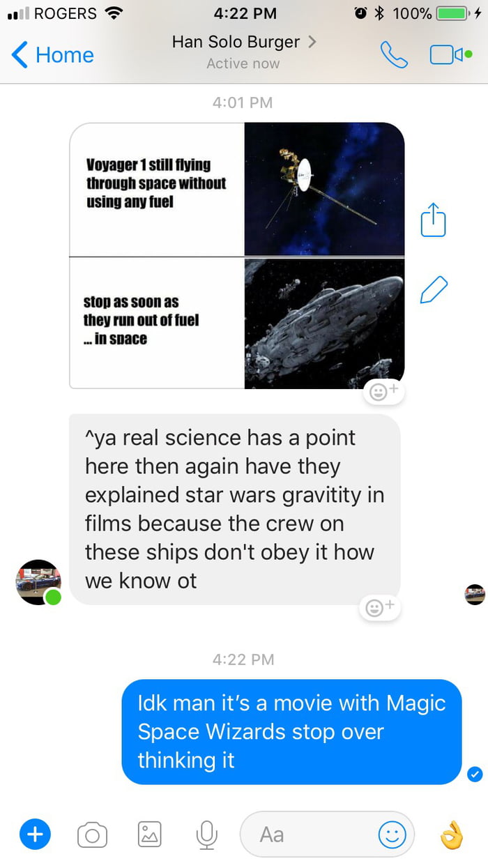Open the Voyager 1 meme image
The image size is (488, 868).
[x=237, y=255]
